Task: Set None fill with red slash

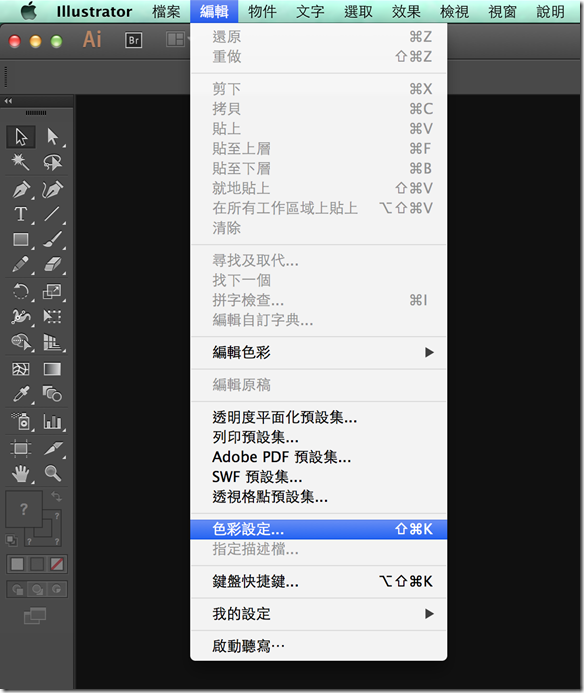Action: coord(57,564)
